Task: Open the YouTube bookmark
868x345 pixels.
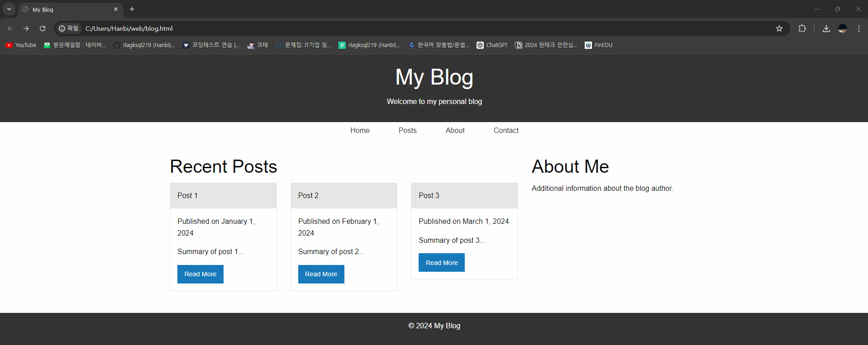Action: [21, 45]
